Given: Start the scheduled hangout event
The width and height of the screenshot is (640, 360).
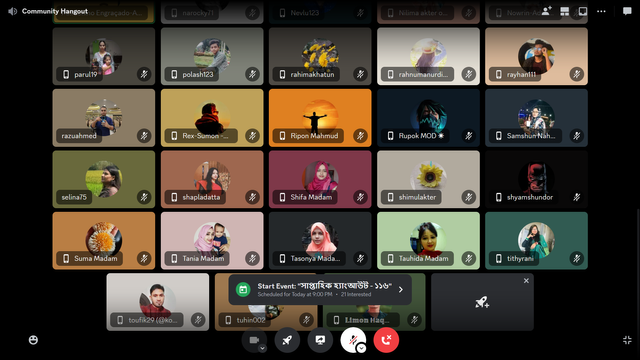Looking at the screenshot, I should [320, 289].
